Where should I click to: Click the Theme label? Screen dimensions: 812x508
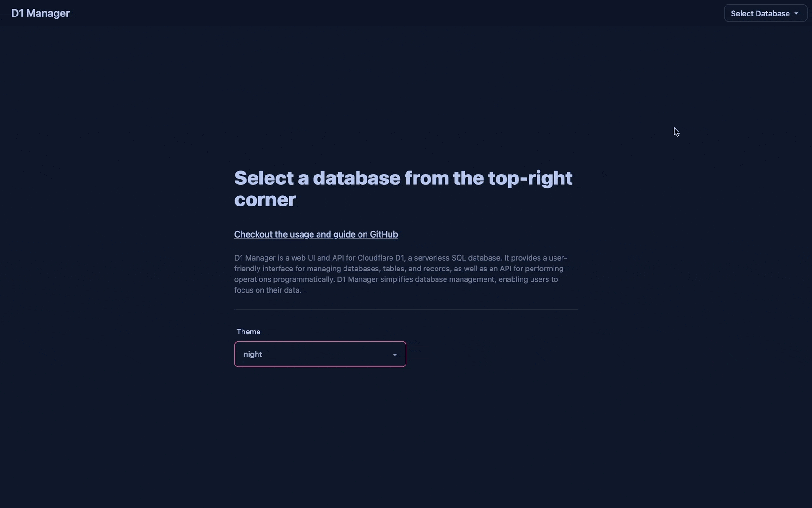pos(248,332)
